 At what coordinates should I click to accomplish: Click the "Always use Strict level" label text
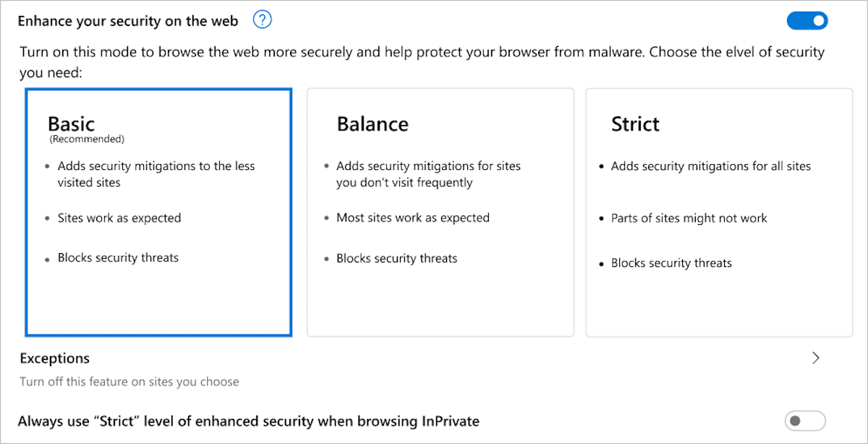coord(248,421)
